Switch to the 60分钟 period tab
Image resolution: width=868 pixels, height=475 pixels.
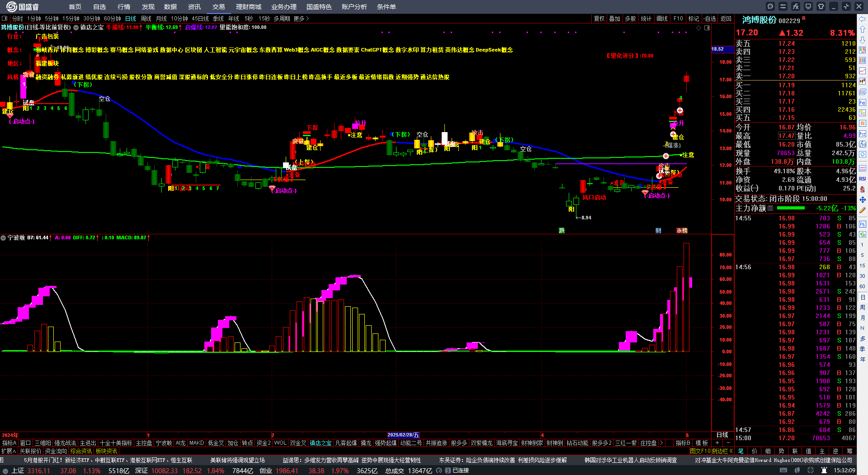(x=113, y=19)
